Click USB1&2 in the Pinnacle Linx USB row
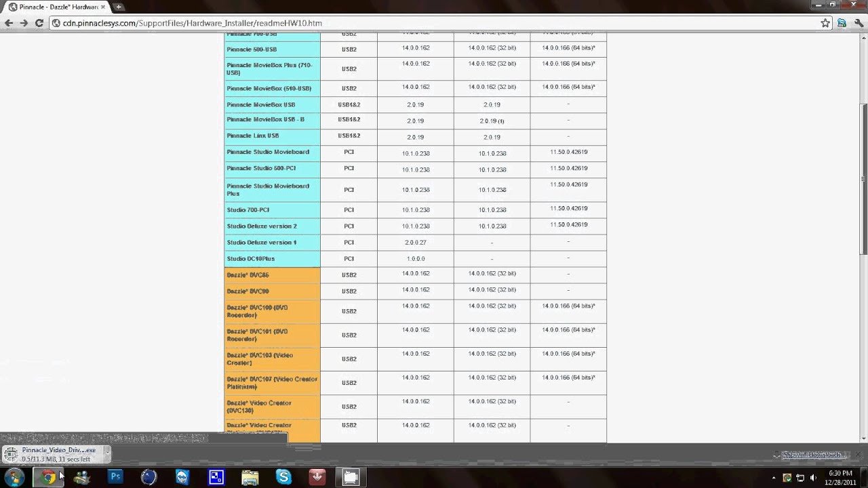868x488 pixels. [x=349, y=136]
